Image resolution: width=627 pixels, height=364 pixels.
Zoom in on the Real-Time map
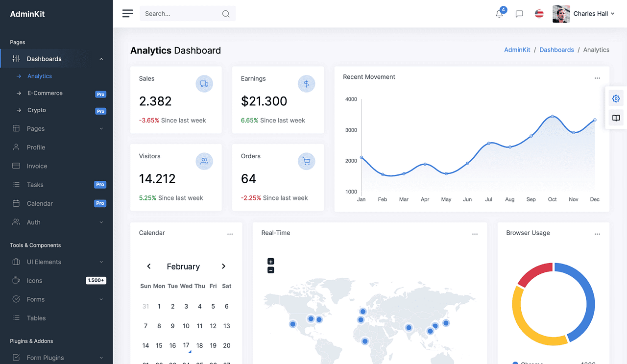pyautogui.click(x=270, y=261)
